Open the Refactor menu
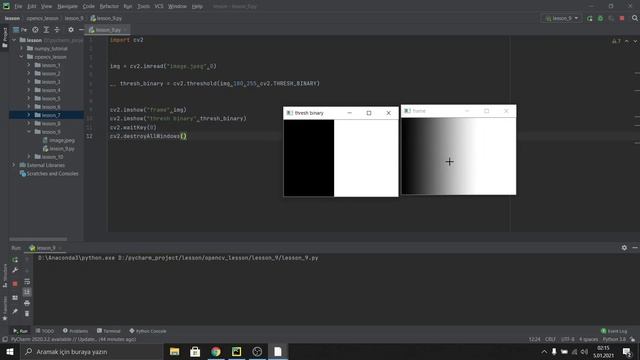 click(109, 7)
